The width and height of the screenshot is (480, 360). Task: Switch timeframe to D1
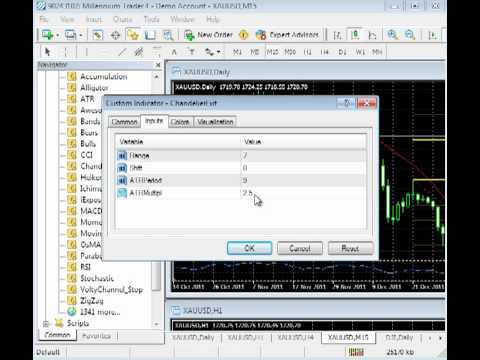pos(342,52)
